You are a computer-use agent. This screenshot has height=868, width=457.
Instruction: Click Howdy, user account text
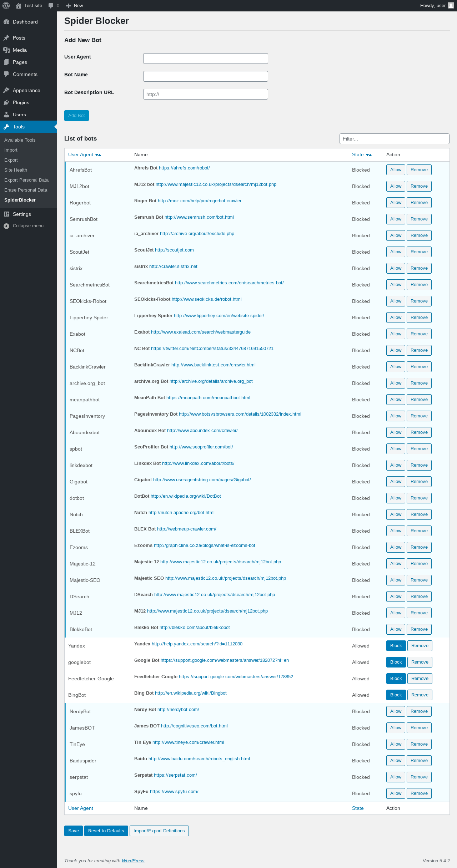[x=433, y=6]
